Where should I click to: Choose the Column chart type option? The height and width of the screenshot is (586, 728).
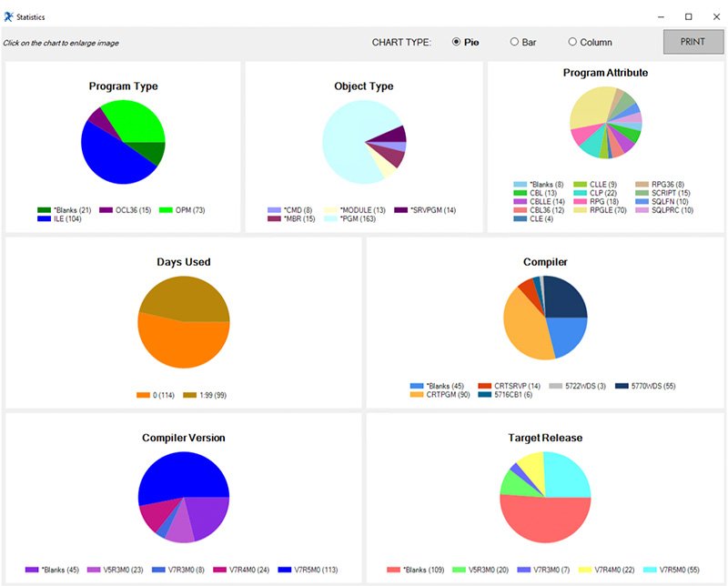pyautogui.click(x=573, y=42)
